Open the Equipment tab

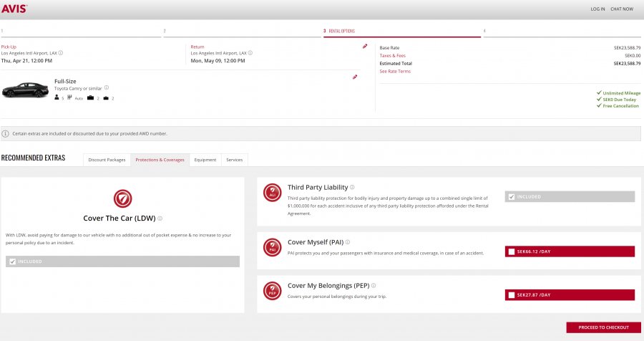(205, 160)
